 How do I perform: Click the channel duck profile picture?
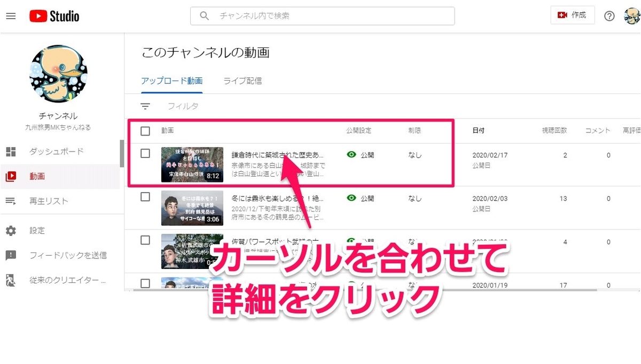pyautogui.click(x=59, y=74)
